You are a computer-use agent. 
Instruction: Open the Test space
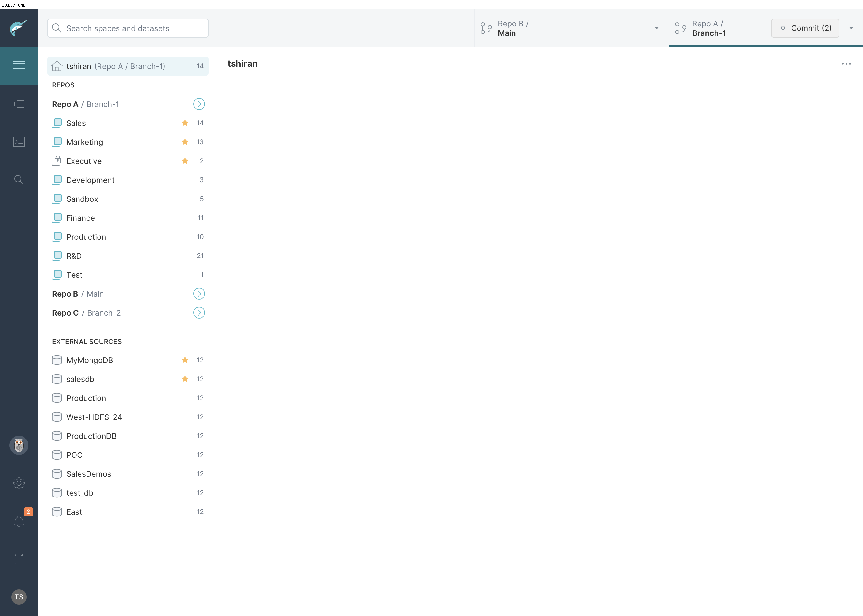pyautogui.click(x=128, y=275)
